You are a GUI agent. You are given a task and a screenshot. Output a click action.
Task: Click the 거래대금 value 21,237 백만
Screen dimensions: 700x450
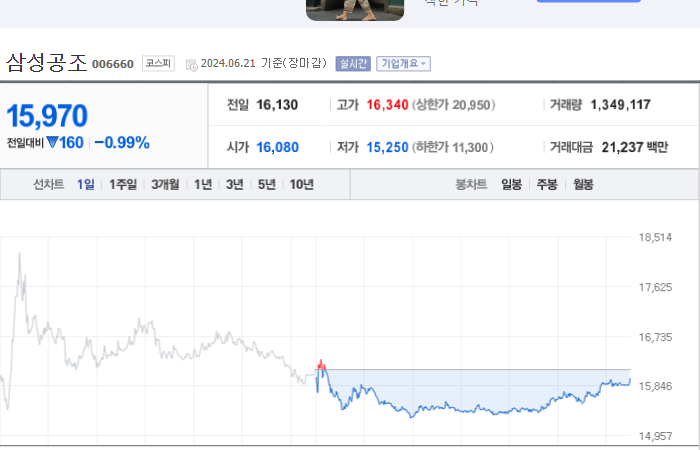tap(635, 147)
